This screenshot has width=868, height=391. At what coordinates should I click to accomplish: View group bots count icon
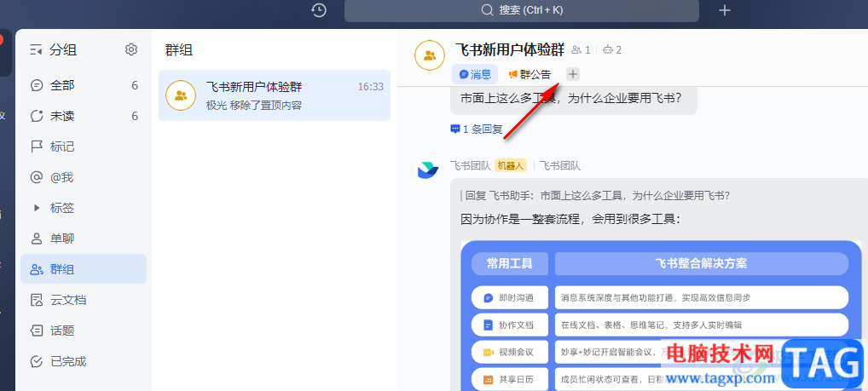tap(608, 50)
